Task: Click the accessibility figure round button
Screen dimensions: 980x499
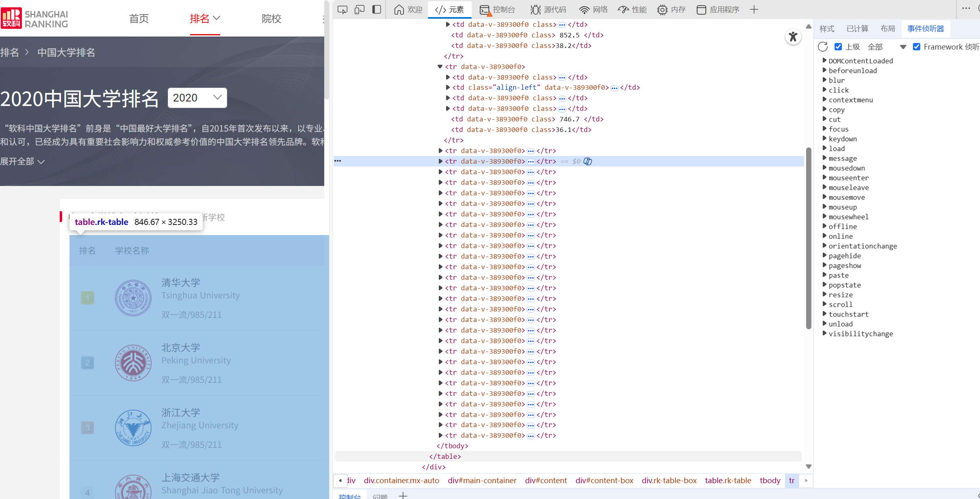Action: tap(793, 37)
